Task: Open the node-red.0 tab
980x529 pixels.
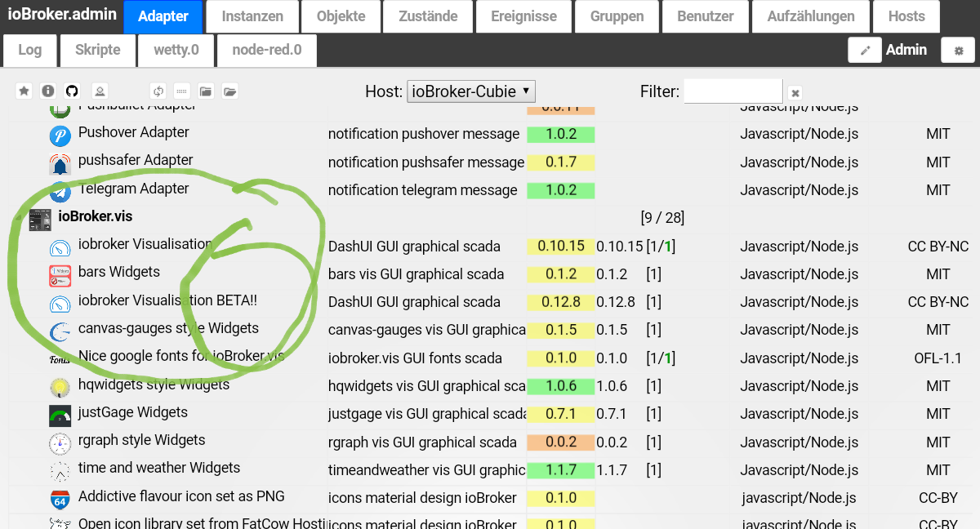Action: click(x=266, y=50)
